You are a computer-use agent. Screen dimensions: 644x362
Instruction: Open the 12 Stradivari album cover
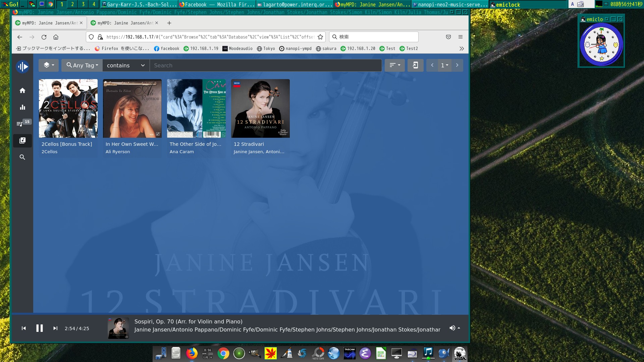260,109
